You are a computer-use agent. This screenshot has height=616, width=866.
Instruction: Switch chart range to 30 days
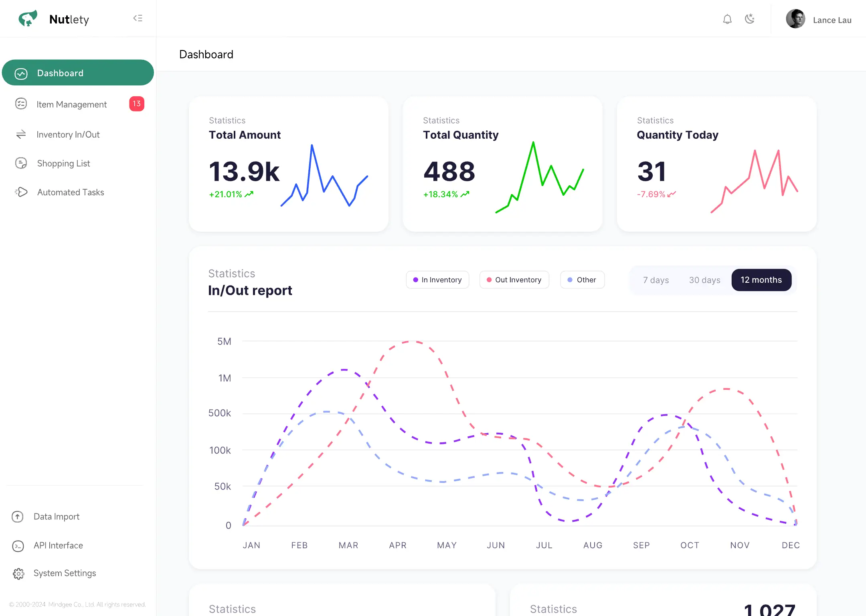704,280
